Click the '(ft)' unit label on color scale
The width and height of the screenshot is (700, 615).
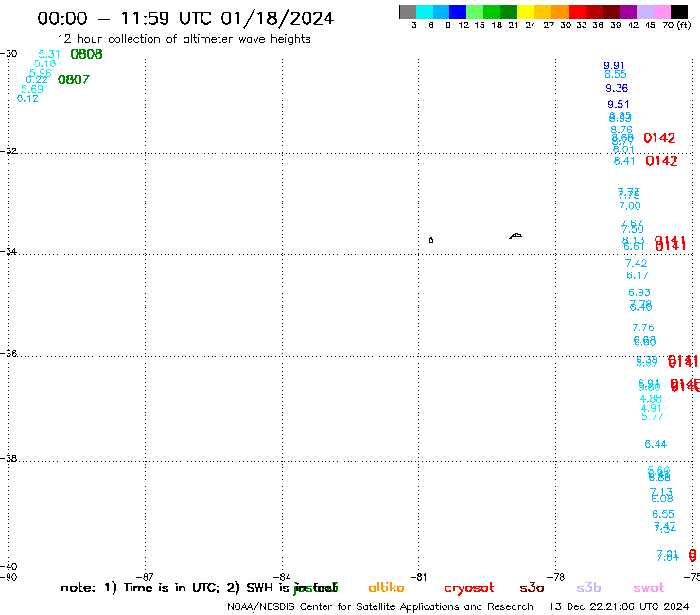(x=684, y=25)
